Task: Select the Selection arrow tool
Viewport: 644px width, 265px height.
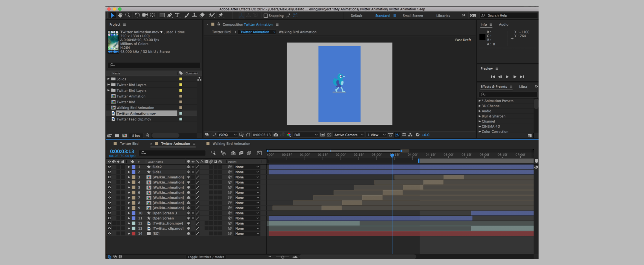Action: click(x=113, y=15)
